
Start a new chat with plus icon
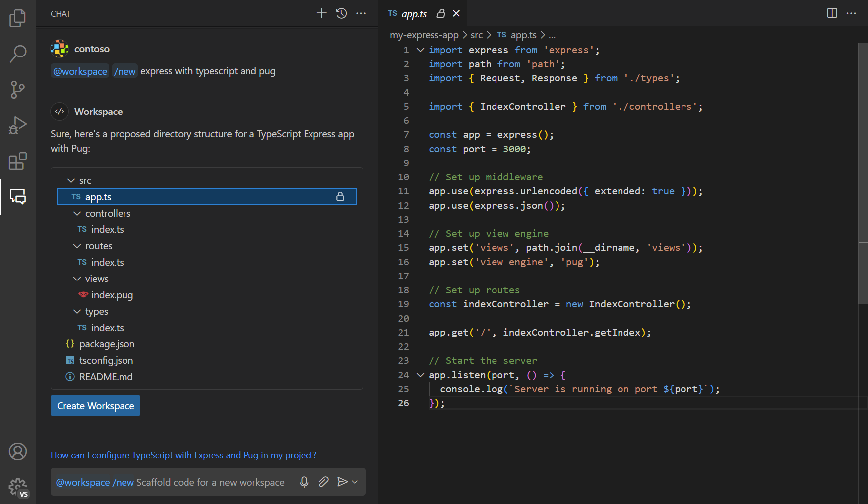(x=322, y=13)
